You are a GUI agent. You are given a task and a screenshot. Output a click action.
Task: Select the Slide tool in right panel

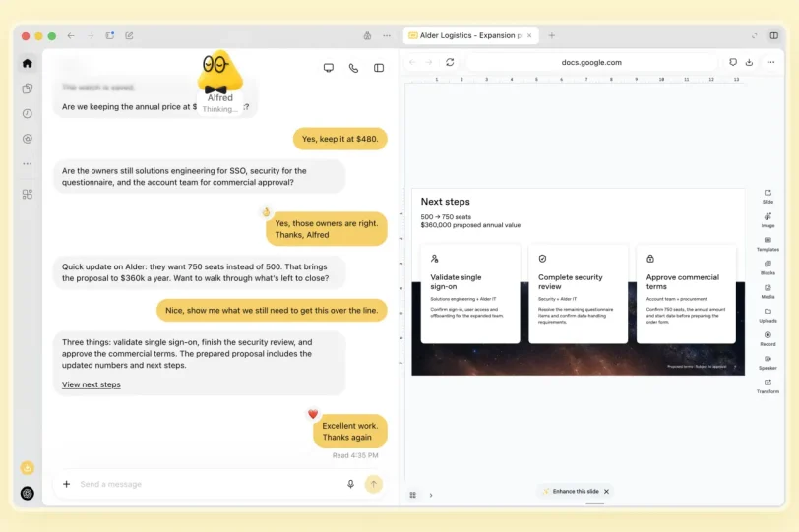tap(768, 196)
